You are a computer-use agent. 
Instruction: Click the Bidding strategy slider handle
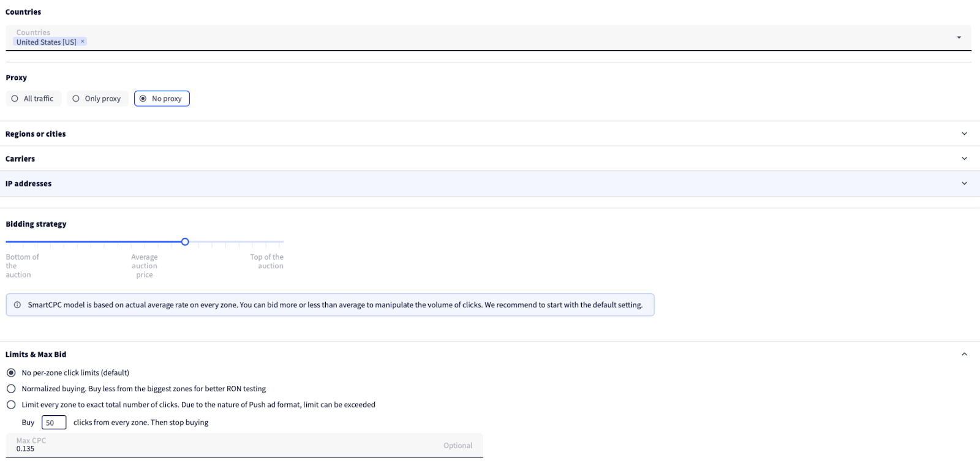pos(185,242)
